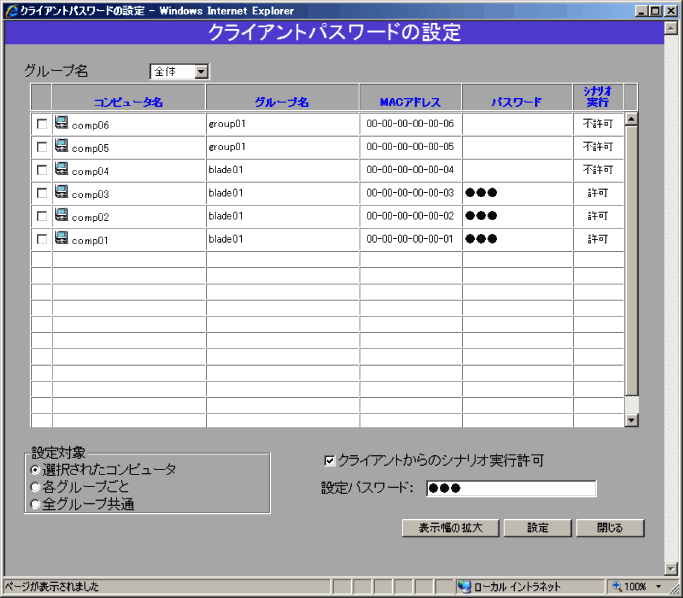Click the comp03 computer name text

click(90, 194)
